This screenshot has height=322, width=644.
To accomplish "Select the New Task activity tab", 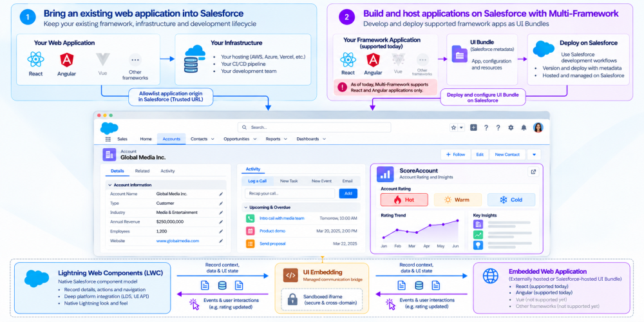I will pos(289,181).
